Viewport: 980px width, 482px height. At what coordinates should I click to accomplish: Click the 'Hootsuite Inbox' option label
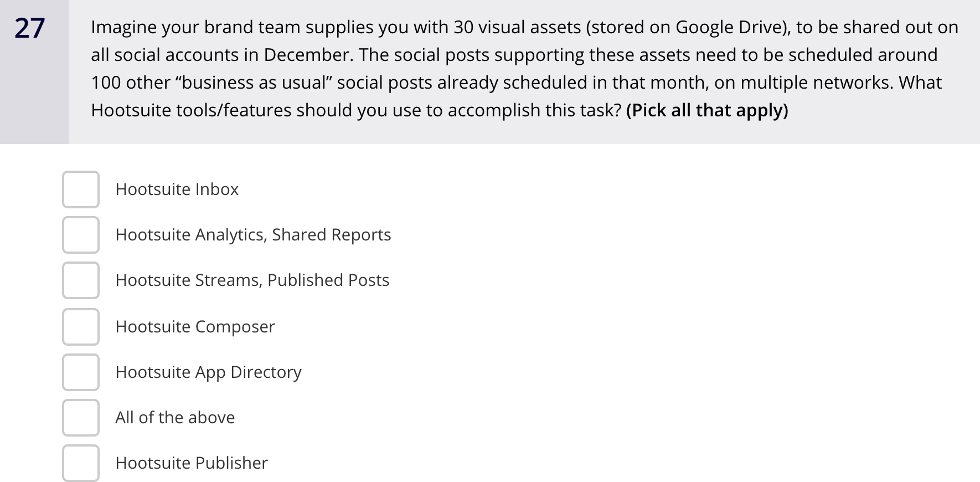point(177,189)
